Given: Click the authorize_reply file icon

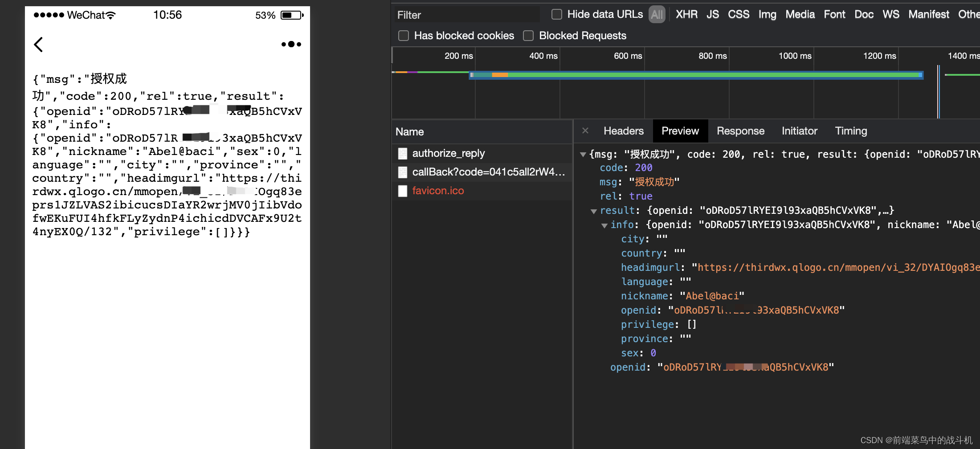Looking at the screenshot, I should (x=403, y=154).
